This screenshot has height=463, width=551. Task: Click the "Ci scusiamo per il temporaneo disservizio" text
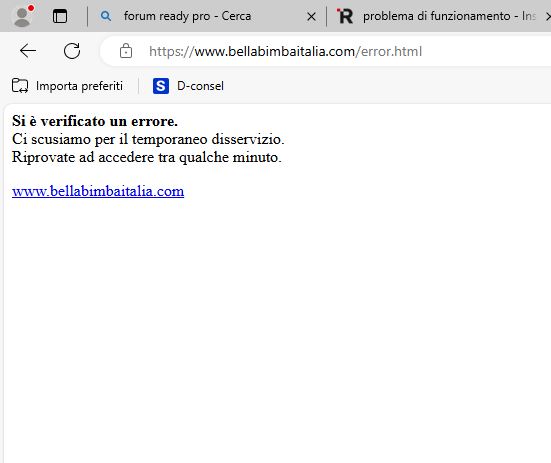pyautogui.click(x=148, y=139)
